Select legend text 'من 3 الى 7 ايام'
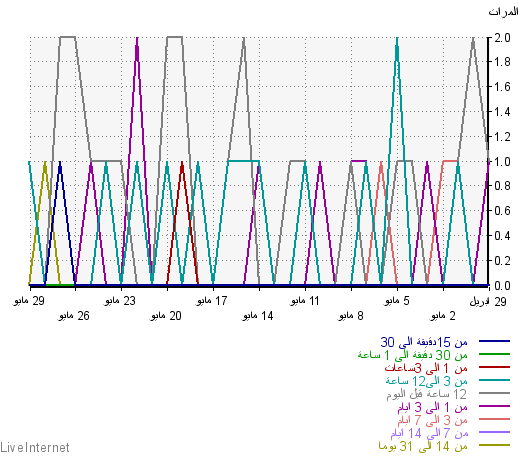Screen dimensions: 520x457 [x=432, y=420]
